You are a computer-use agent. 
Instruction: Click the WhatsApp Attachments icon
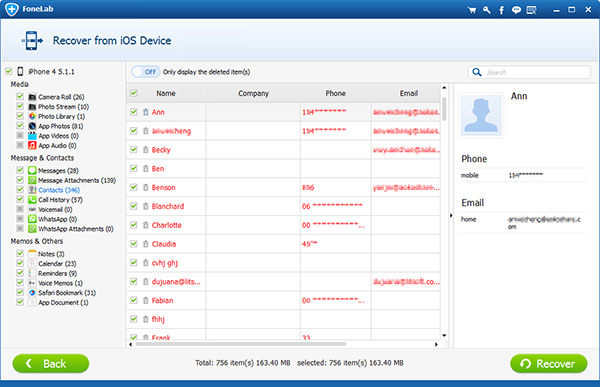(32, 229)
